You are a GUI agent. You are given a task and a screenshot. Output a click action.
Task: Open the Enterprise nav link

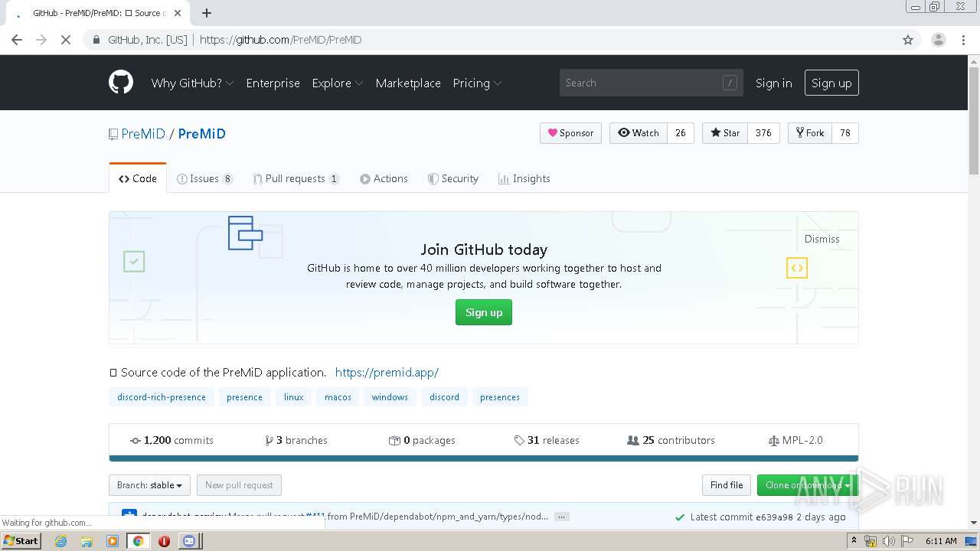[273, 83]
